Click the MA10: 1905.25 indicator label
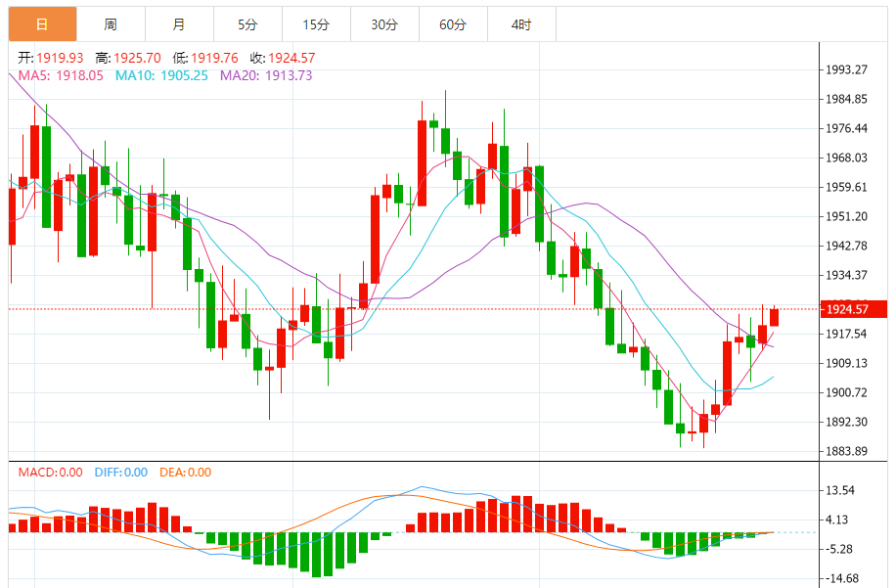The width and height of the screenshot is (896, 588). [161, 75]
